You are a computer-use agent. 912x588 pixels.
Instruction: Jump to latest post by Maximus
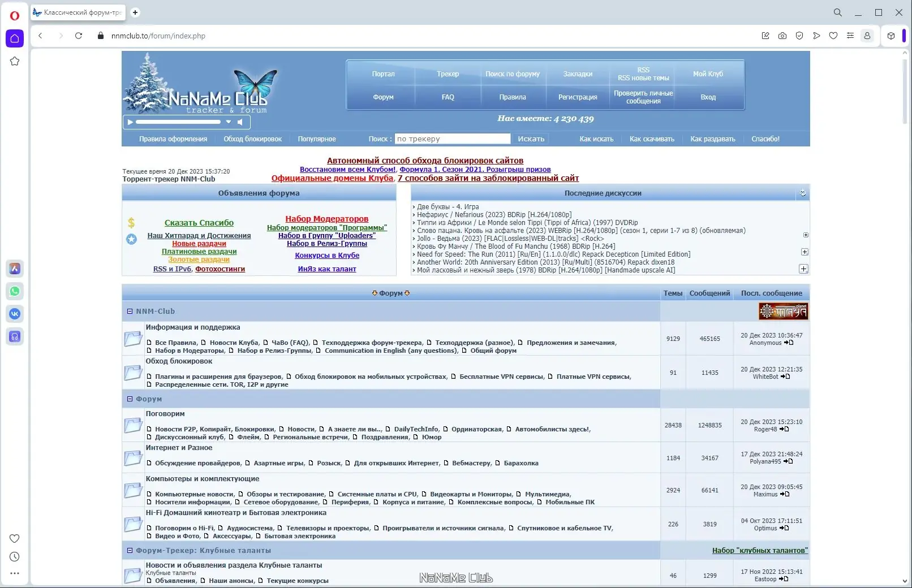point(785,494)
